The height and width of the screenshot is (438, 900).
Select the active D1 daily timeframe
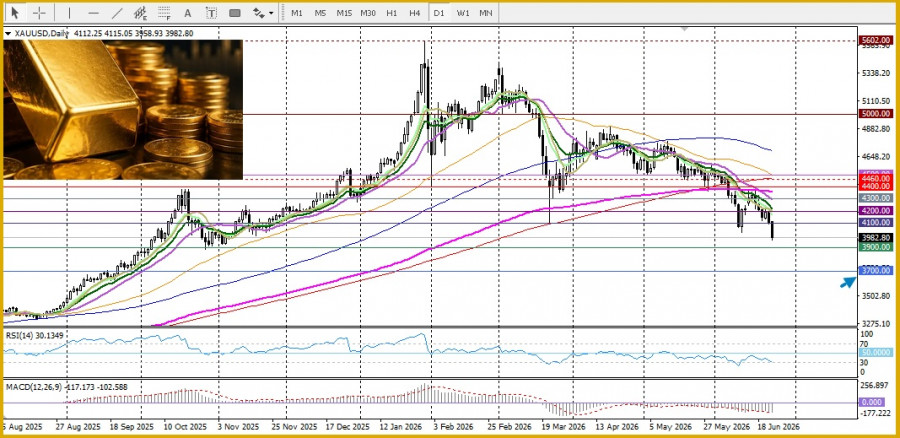[x=439, y=13]
